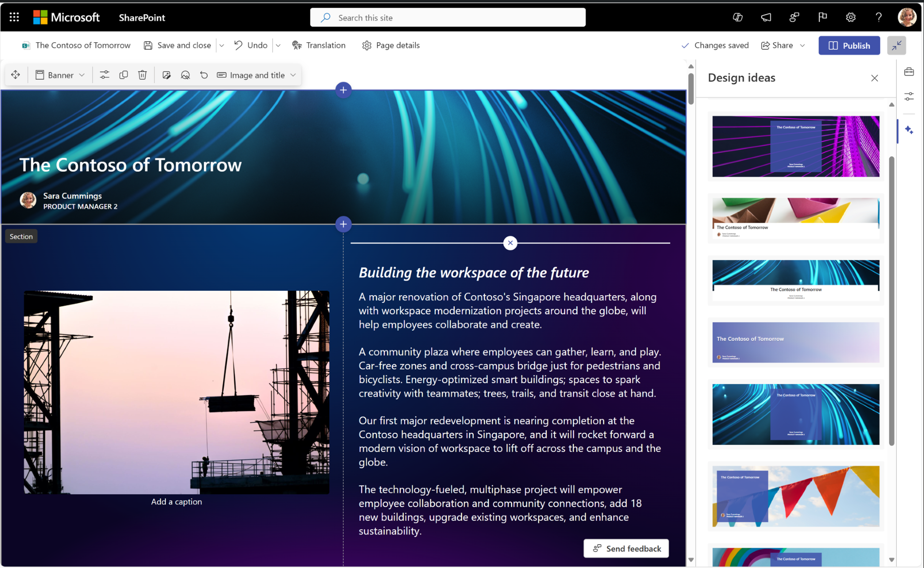Click Save and close
This screenshot has width=924, height=568.
pos(183,45)
